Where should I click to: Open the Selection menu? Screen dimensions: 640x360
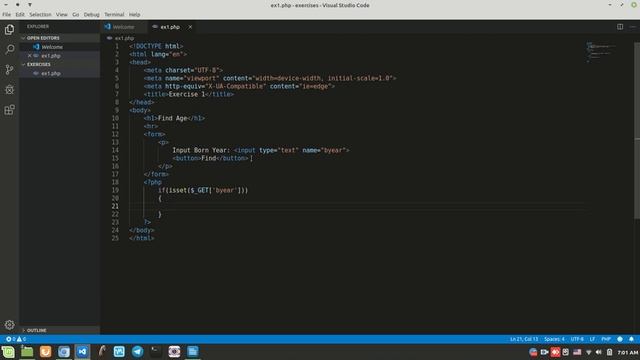coord(40,15)
